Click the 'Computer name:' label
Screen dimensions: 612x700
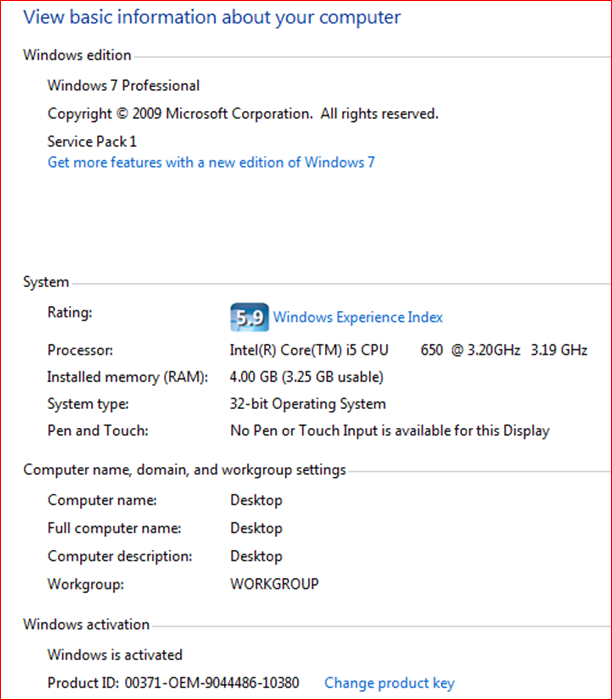102,500
